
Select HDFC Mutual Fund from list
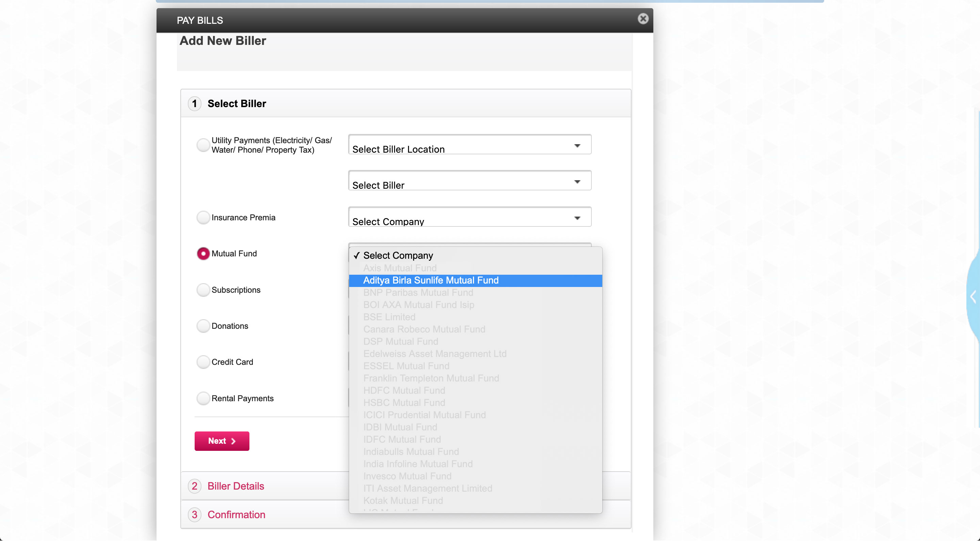pos(404,390)
